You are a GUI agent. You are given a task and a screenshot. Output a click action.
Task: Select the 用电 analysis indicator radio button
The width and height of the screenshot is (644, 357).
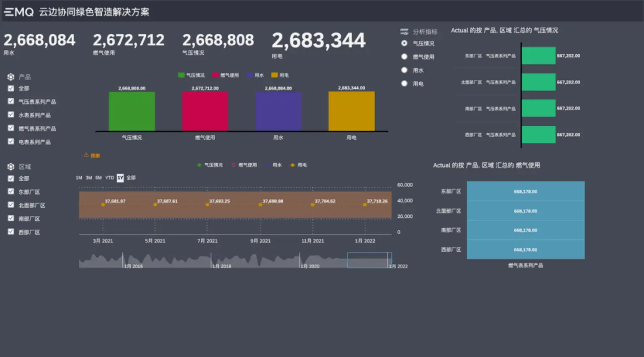point(404,83)
